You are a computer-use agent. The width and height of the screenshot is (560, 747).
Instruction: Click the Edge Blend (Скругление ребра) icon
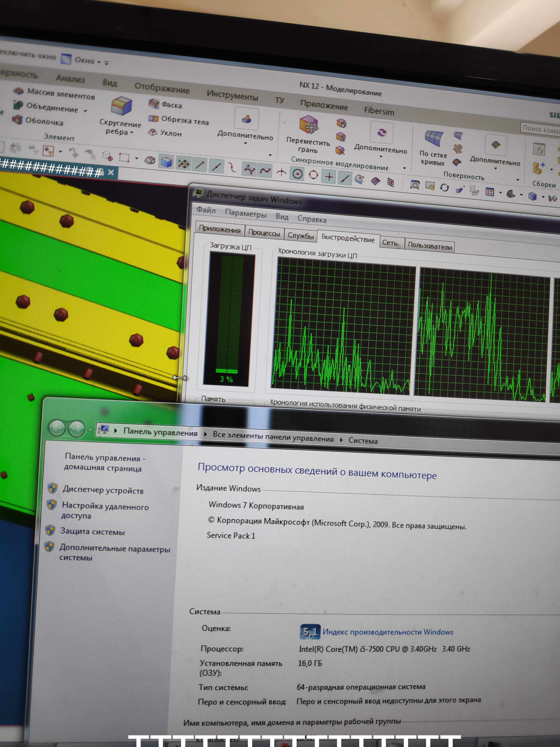(x=121, y=105)
